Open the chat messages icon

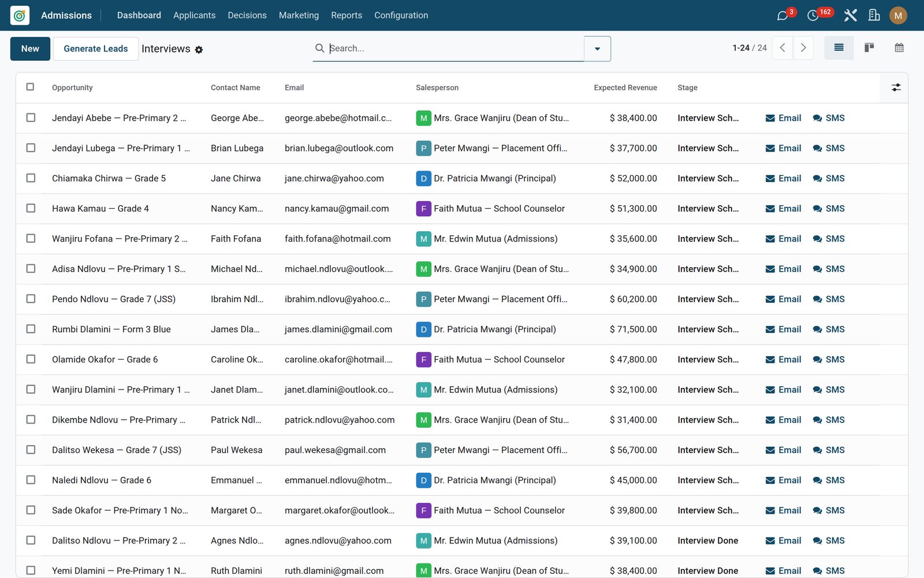tap(783, 16)
